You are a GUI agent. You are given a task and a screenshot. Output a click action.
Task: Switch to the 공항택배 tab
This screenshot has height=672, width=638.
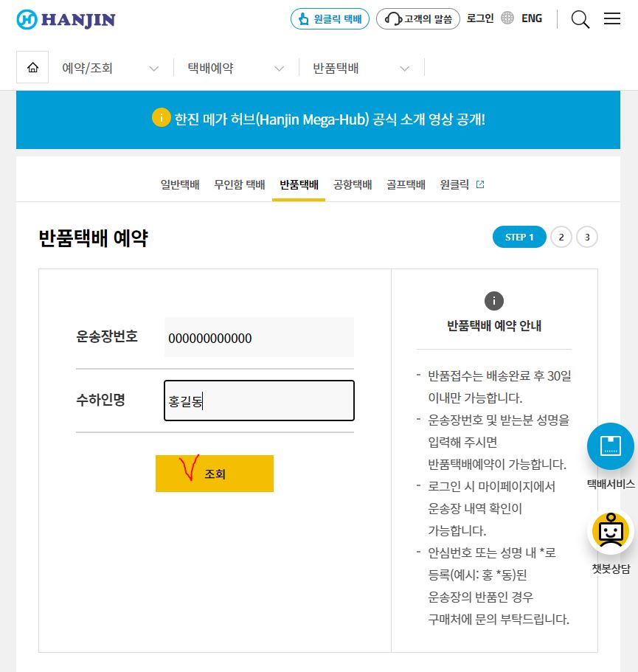(352, 184)
